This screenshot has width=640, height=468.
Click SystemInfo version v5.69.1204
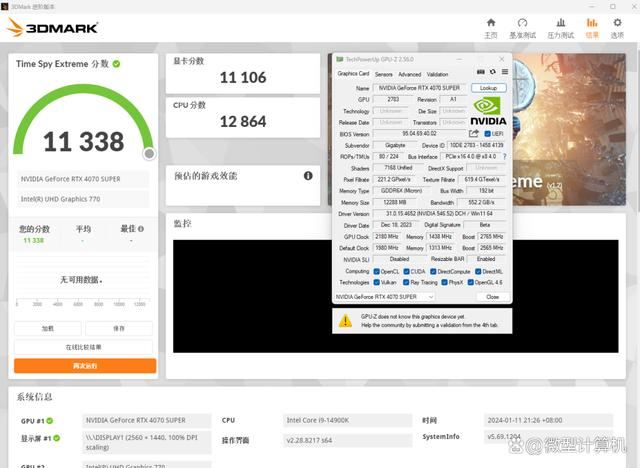tap(548, 437)
